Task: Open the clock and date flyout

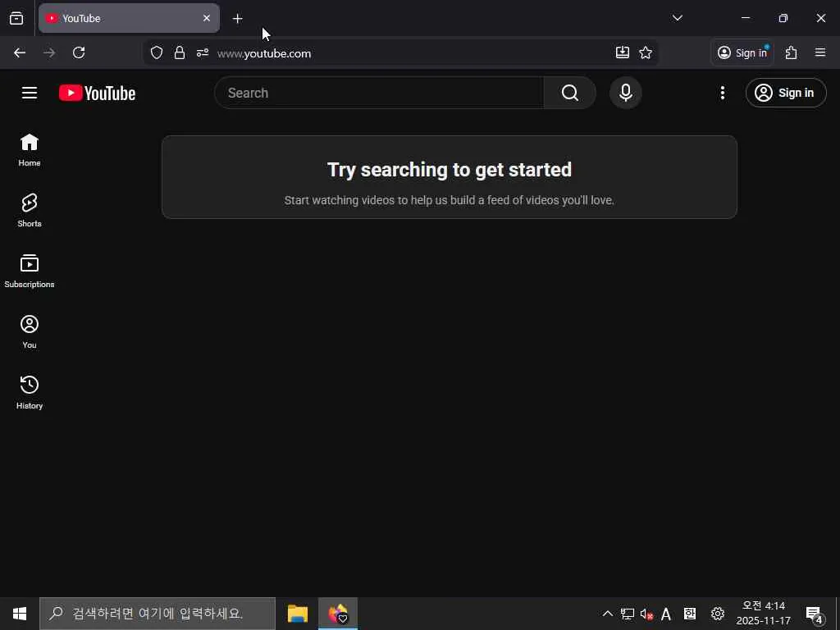Action: 764,614
